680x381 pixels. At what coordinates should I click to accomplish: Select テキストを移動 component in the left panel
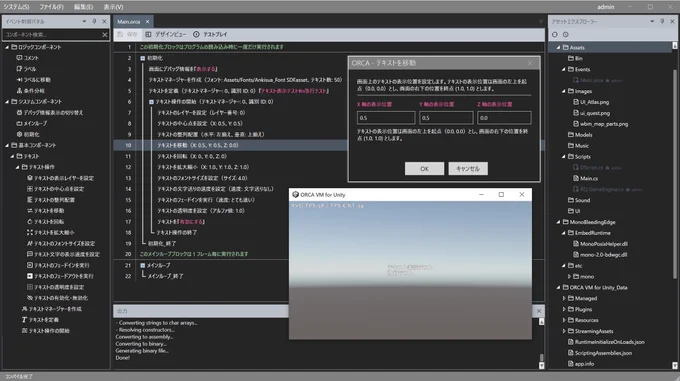[45, 211]
